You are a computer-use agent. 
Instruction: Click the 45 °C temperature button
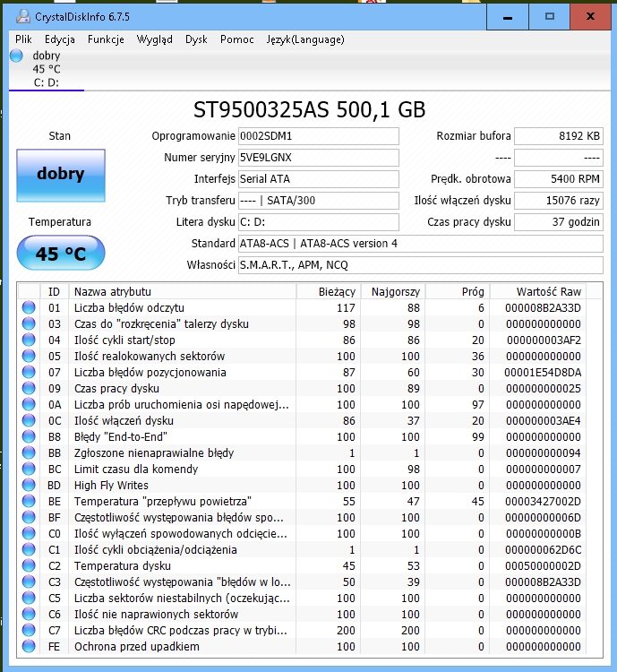click(61, 253)
